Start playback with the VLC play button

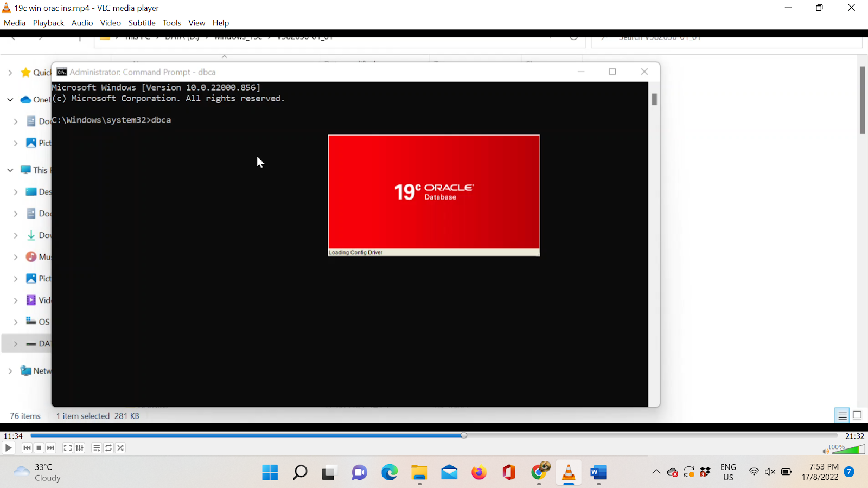pos(9,448)
